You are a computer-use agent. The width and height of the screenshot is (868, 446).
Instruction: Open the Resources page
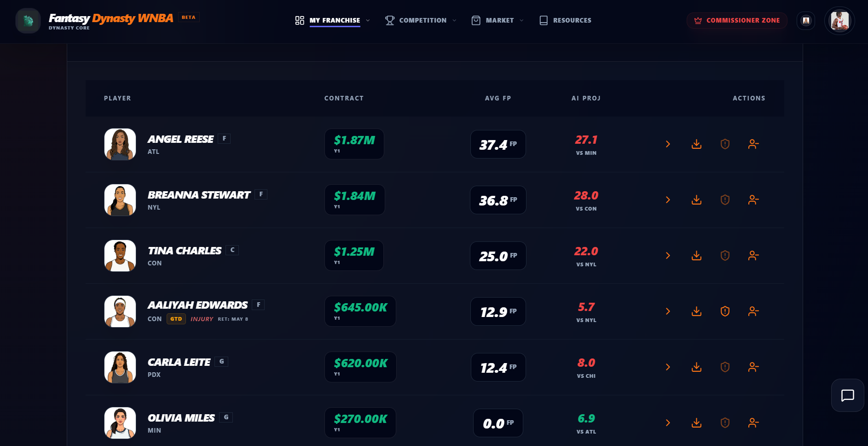(565, 20)
